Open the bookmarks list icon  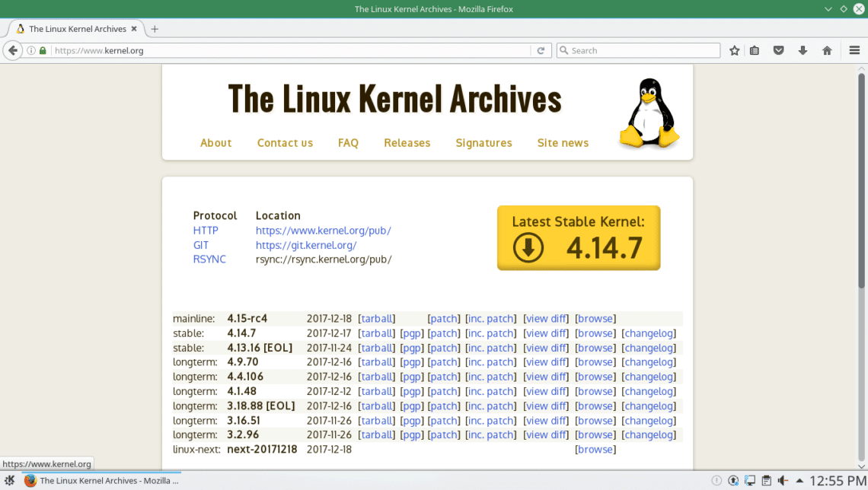click(755, 50)
